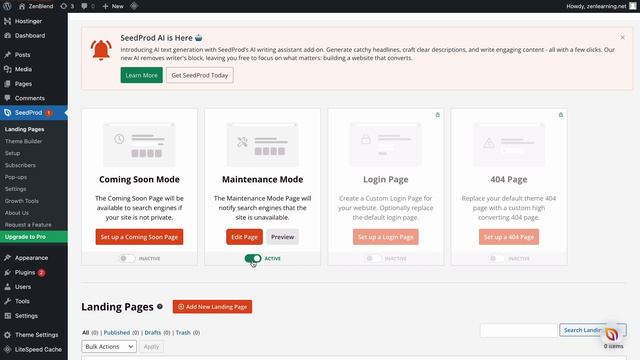The width and height of the screenshot is (640, 360).
Task: Click Set up a Coming Soon Page
Action: (x=139, y=237)
